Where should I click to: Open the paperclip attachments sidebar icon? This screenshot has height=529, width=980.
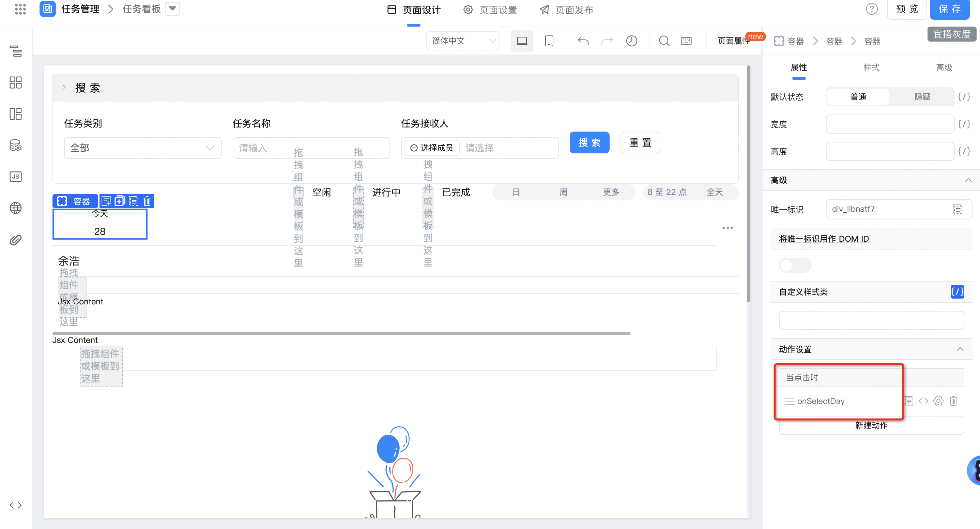click(x=16, y=240)
